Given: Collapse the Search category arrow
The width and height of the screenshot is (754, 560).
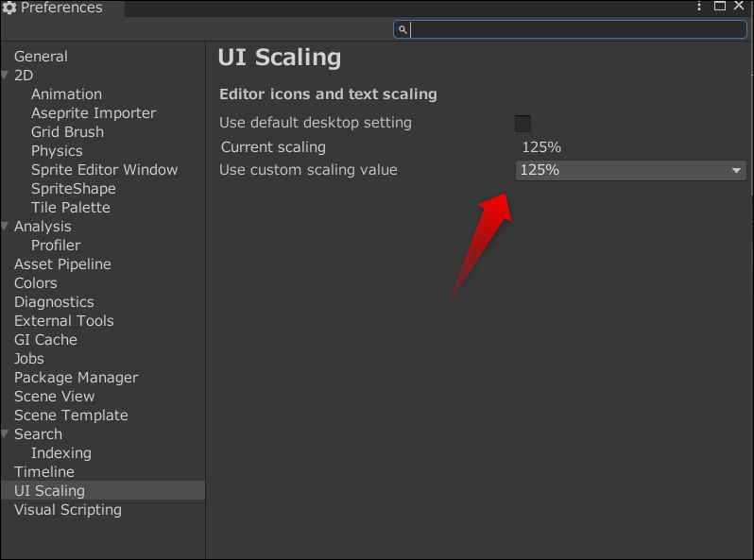Looking at the screenshot, I should point(7,434).
